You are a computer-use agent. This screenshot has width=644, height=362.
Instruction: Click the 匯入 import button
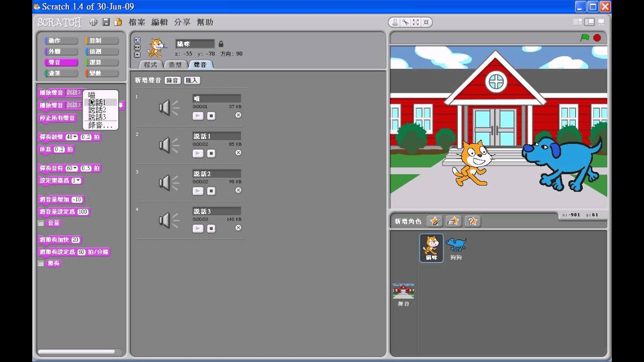tap(192, 80)
